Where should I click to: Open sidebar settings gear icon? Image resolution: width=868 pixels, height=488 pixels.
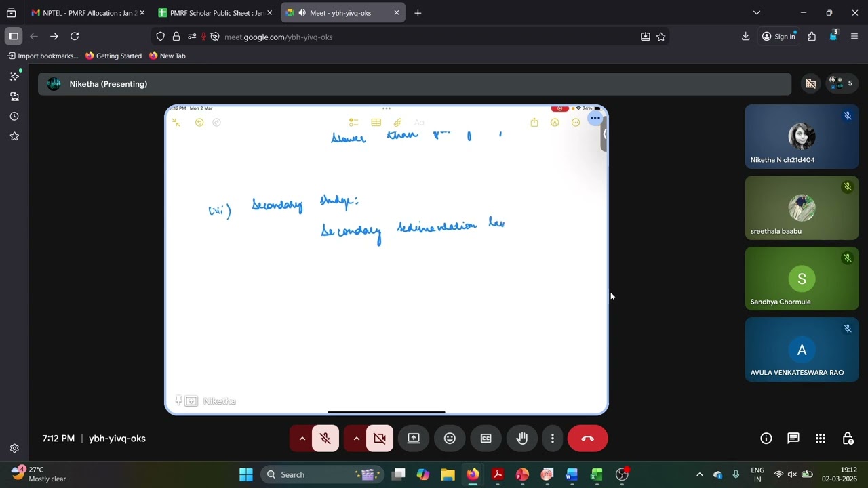point(14,448)
